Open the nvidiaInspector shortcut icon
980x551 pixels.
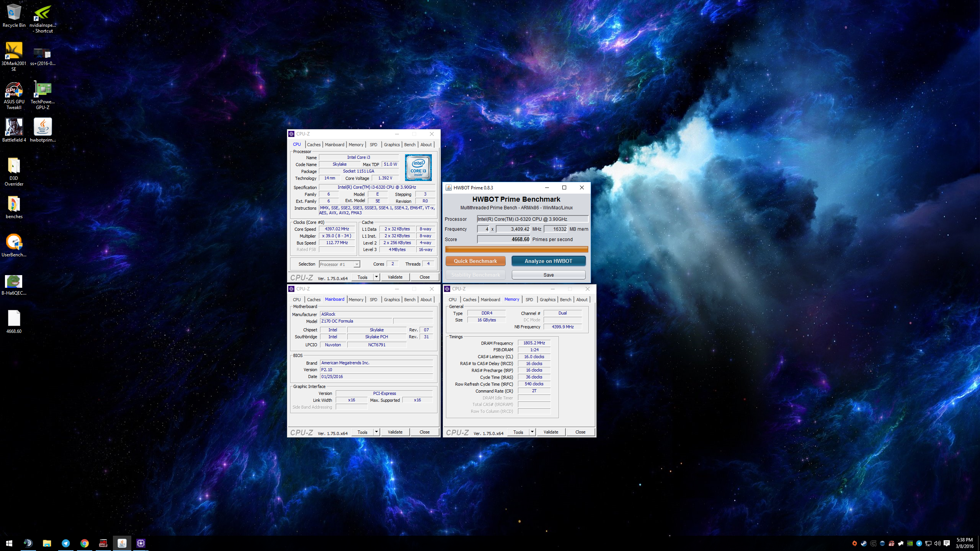point(42,18)
